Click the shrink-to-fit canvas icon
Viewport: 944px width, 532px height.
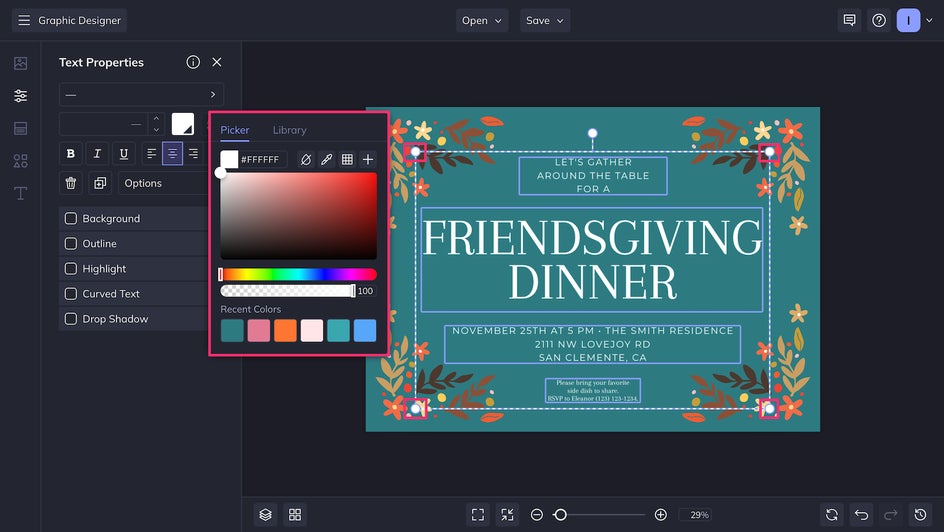(x=508, y=515)
